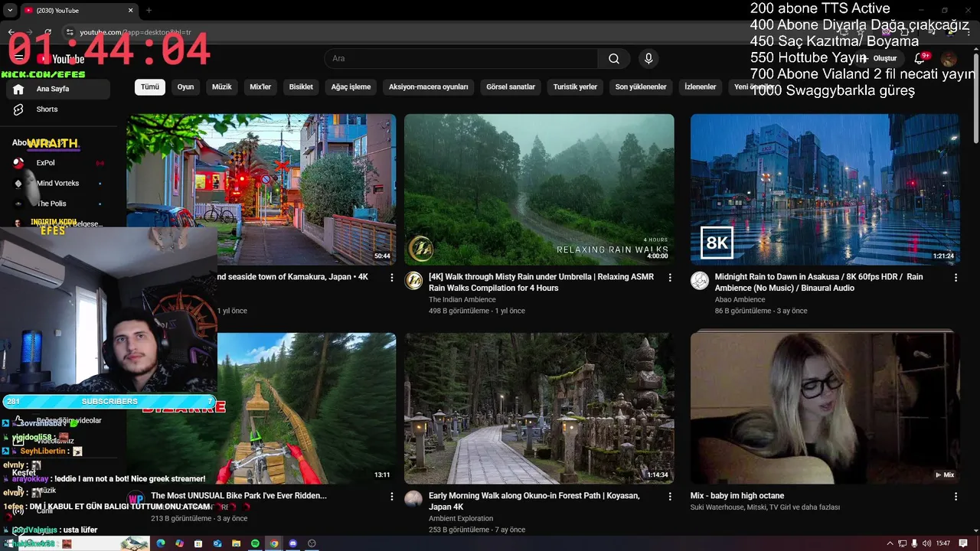Open Midnight Rain to Dawn in Asakusa title
The image size is (980, 551).
coord(818,282)
